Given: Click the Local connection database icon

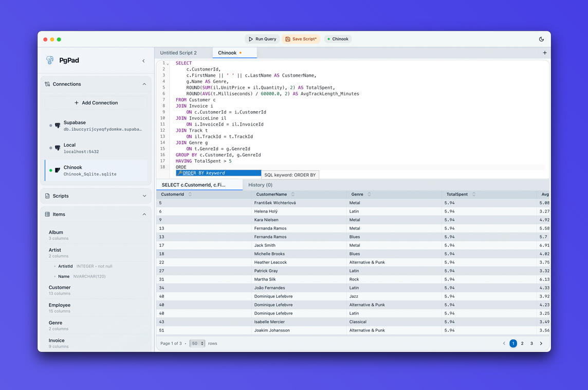Looking at the screenshot, I should coord(58,148).
